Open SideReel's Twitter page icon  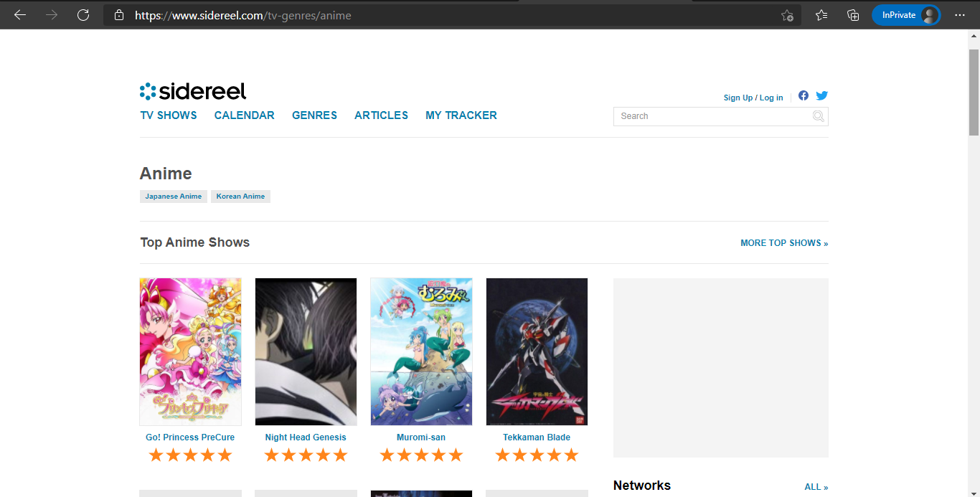pos(822,95)
